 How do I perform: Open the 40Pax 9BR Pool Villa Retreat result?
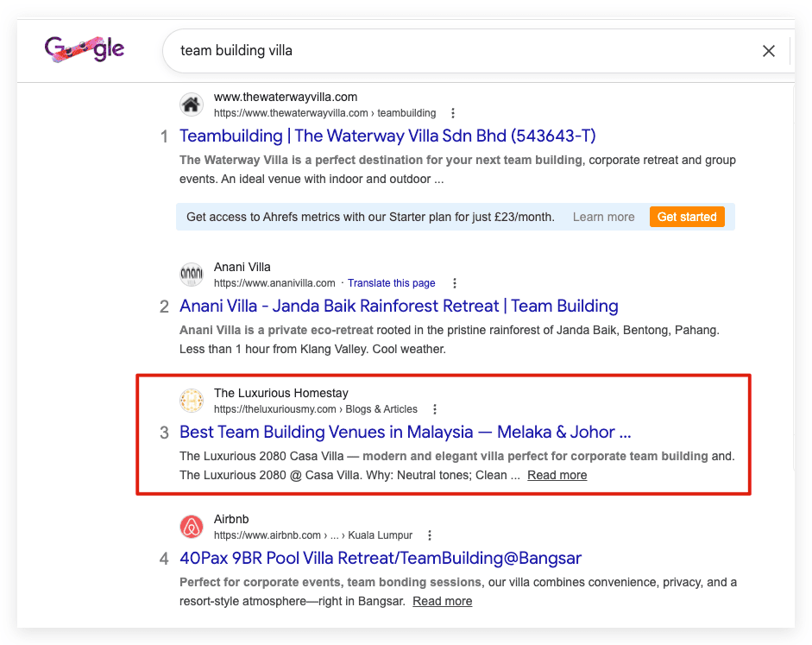pos(380,558)
